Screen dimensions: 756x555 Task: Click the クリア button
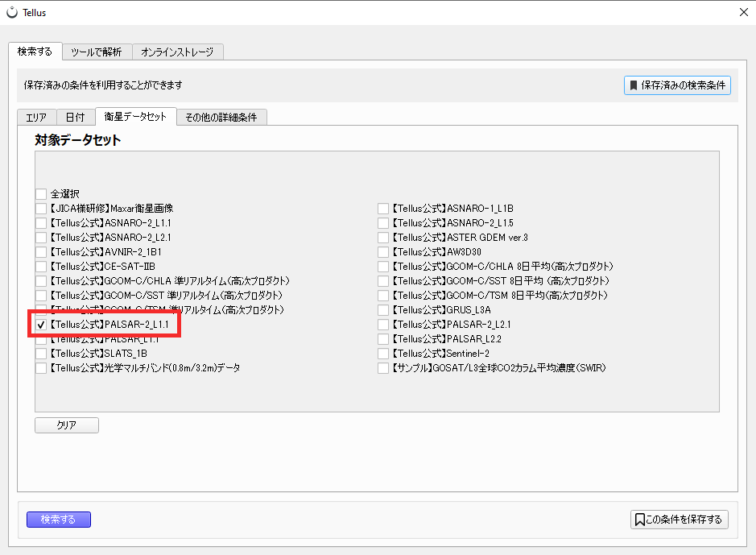[x=67, y=425]
